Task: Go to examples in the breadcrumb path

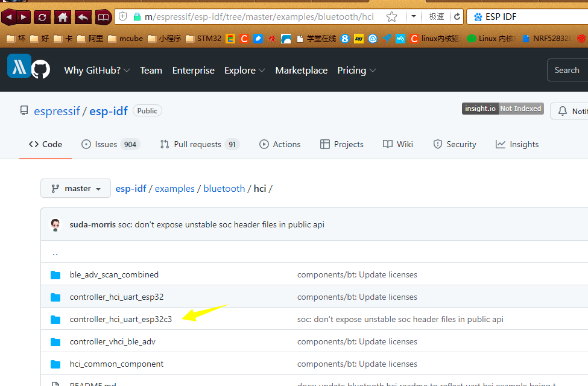Action: click(175, 189)
